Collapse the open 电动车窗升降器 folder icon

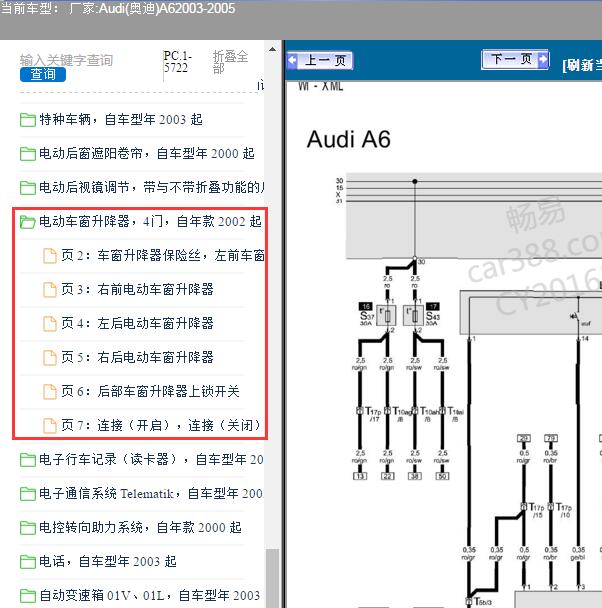point(28,222)
